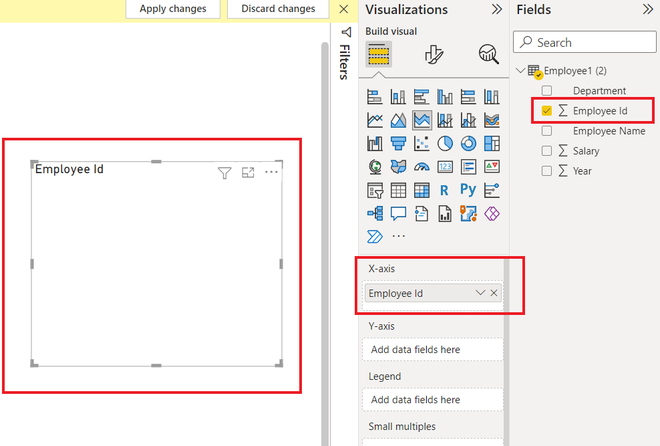Select the line and clustered column chart
This screenshot has height=446, width=660.
click(468, 120)
